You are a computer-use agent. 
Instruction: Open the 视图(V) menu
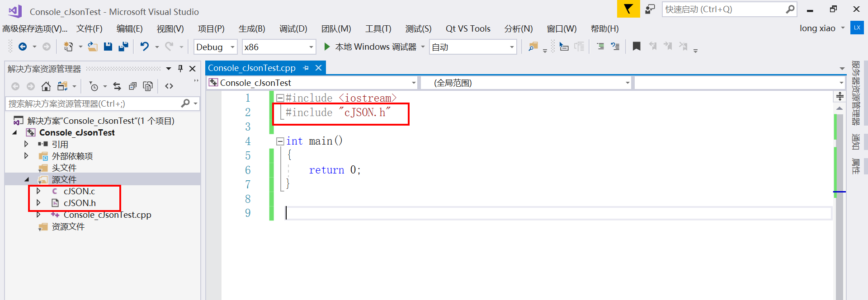point(170,28)
